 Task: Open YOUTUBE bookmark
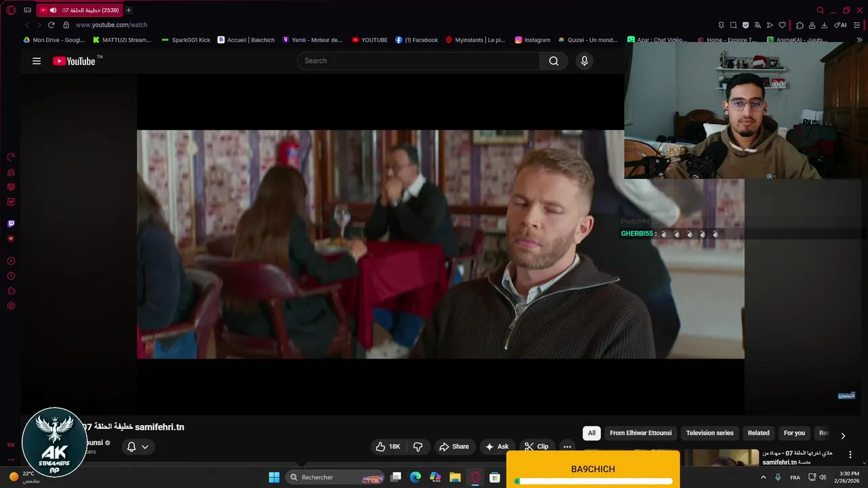(370, 40)
